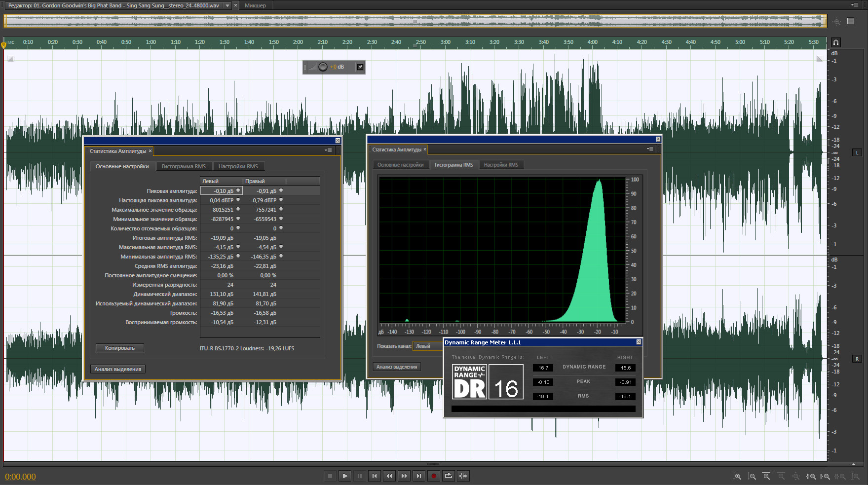Click Анализ выделения in the left panel
This screenshot has width=868, height=485.
(118, 369)
